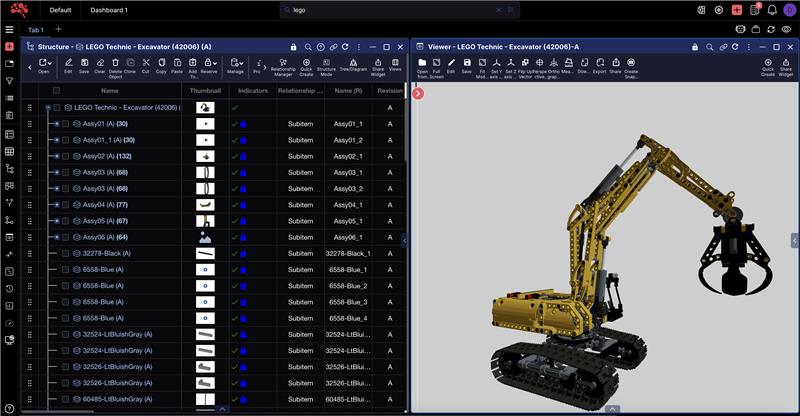Tick the select-all checkbox in the header
This screenshot has width=800, height=416.
[x=57, y=91]
